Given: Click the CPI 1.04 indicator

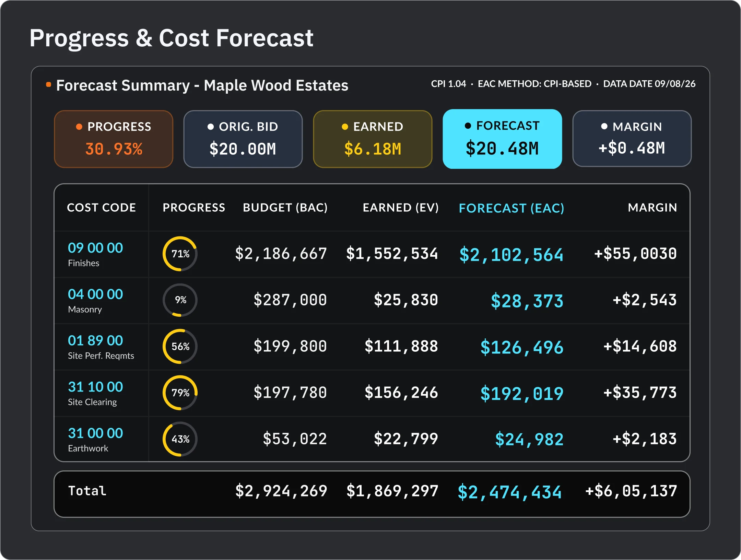Looking at the screenshot, I should [x=448, y=84].
